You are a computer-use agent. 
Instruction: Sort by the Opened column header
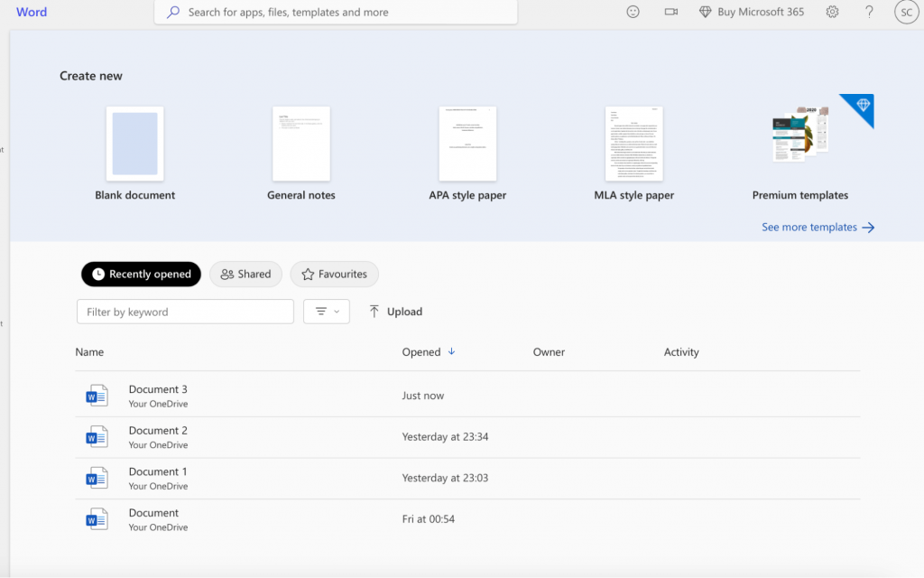click(x=421, y=352)
